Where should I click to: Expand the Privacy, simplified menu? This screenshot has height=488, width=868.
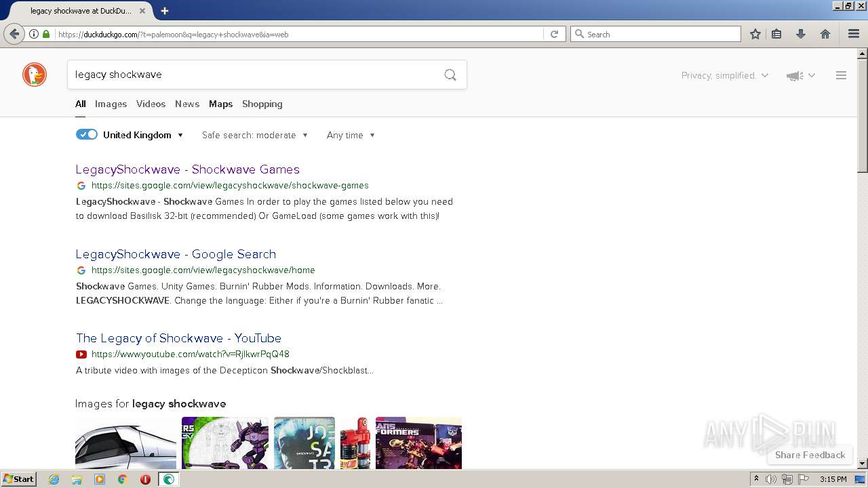tap(725, 75)
